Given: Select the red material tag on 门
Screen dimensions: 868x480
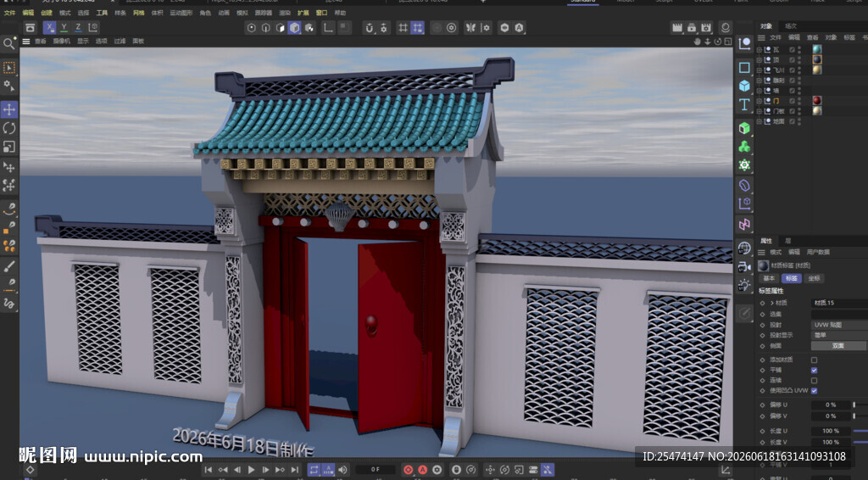Looking at the screenshot, I should pyautogui.click(x=817, y=101).
